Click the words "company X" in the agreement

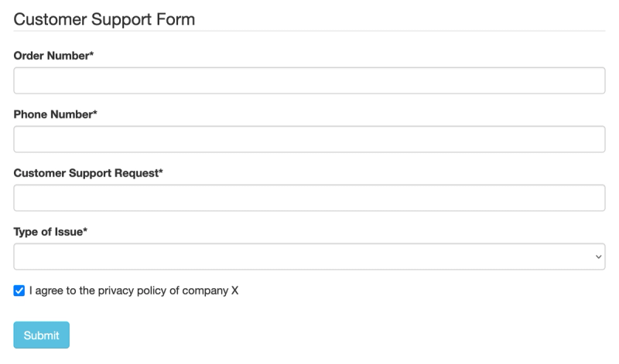(x=210, y=291)
